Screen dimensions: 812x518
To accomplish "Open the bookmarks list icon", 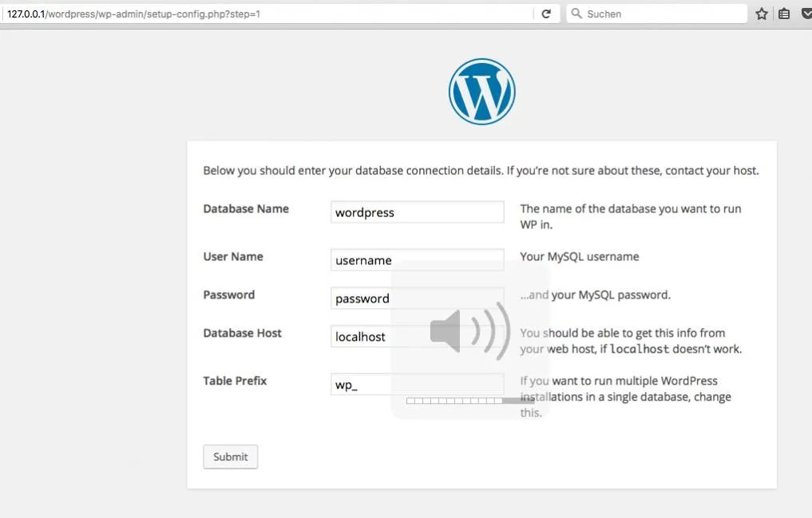I will pos(784,14).
